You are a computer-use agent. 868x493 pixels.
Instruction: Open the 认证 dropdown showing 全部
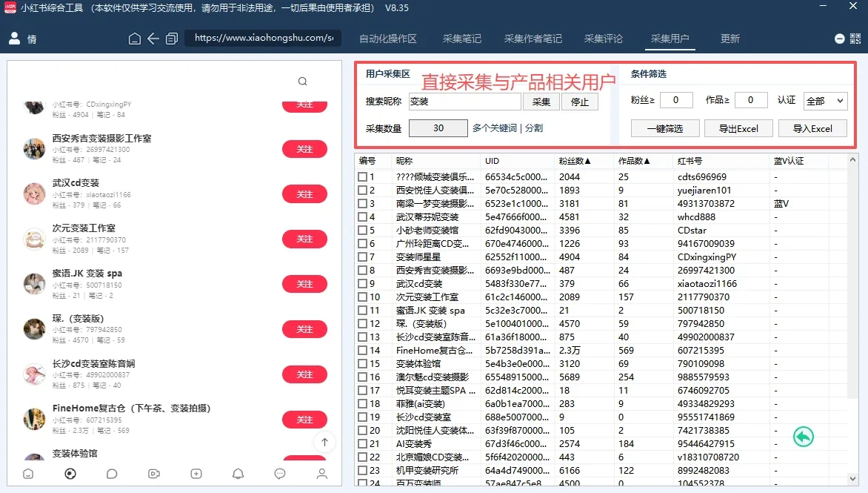pyautogui.click(x=825, y=101)
